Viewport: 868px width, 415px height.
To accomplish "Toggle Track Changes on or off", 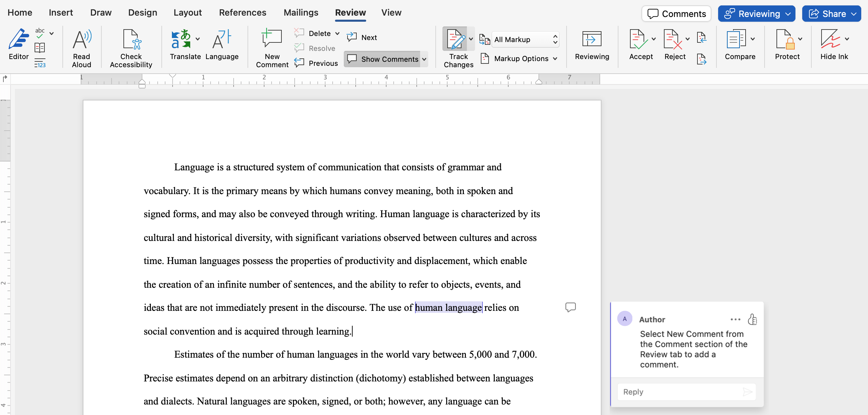I will click(x=455, y=39).
